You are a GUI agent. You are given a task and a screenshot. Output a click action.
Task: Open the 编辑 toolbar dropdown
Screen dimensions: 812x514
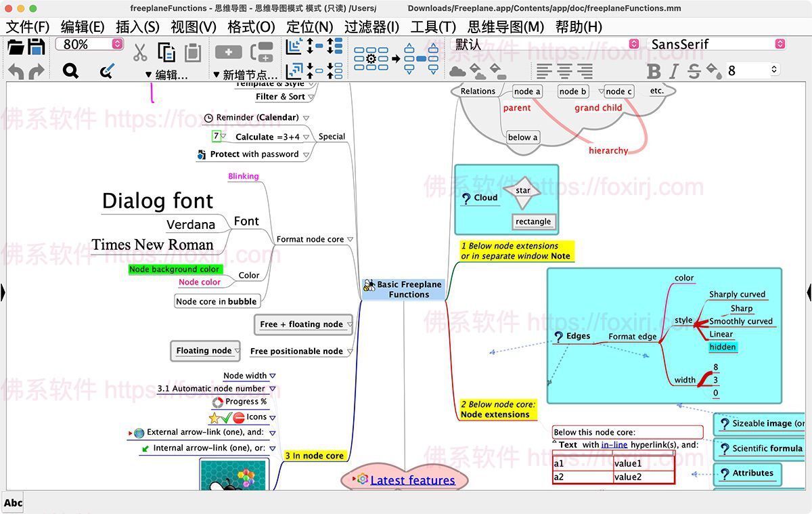(x=164, y=74)
